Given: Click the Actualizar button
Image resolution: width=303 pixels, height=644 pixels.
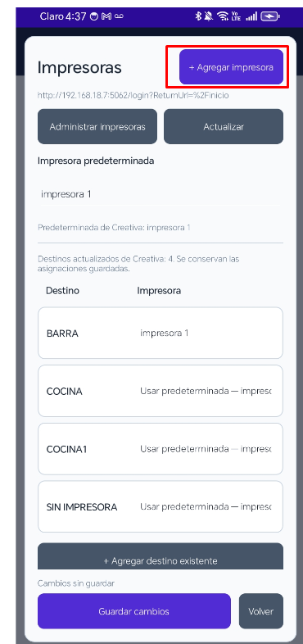Looking at the screenshot, I should 224,126.
